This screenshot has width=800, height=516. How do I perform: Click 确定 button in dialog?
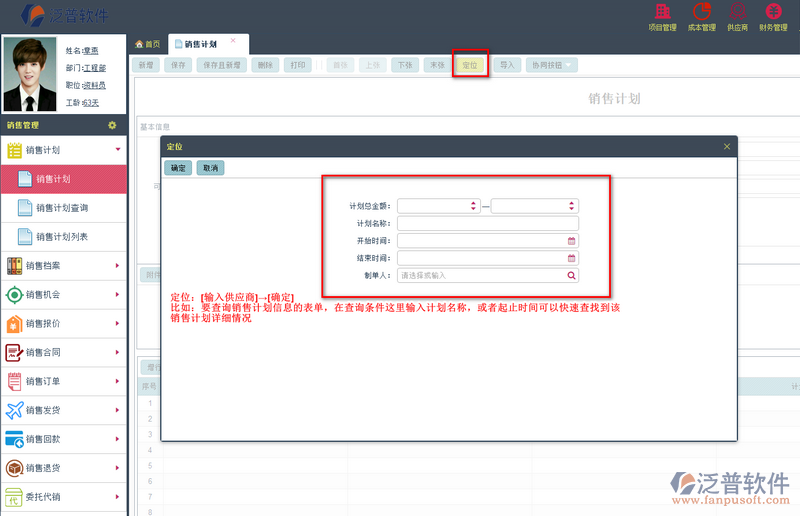pos(177,168)
